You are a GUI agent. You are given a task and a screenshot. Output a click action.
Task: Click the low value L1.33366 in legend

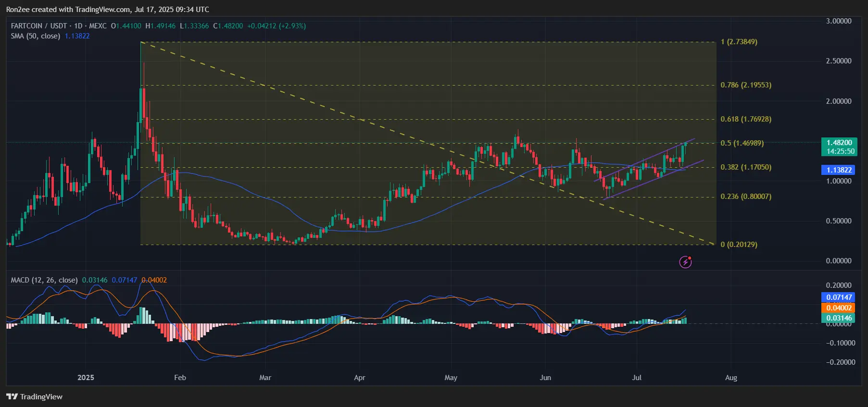click(194, 26)
